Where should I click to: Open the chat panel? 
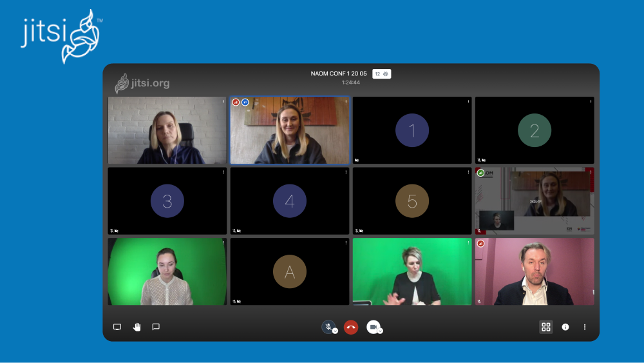click(x=156, y=327)
